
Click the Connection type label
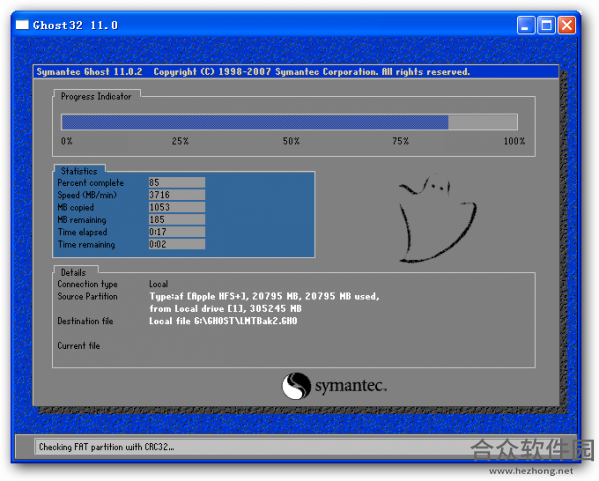[x=87, y=284]
